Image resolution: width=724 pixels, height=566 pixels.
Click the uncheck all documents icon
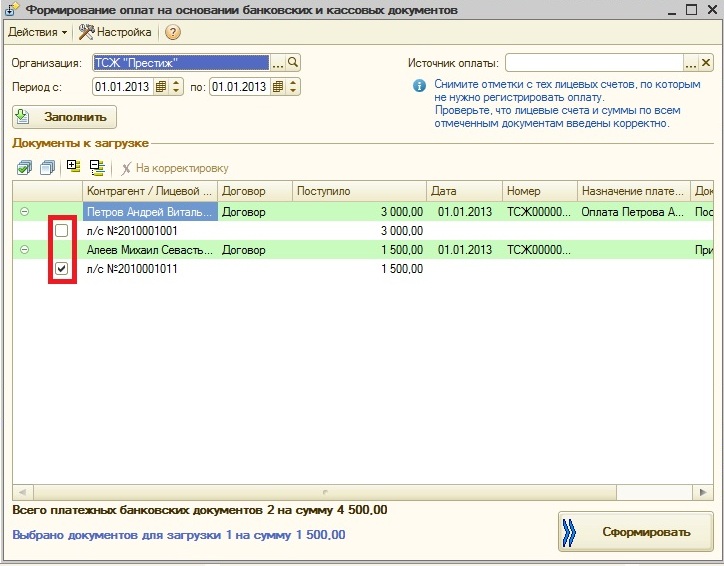pos(46,168)
